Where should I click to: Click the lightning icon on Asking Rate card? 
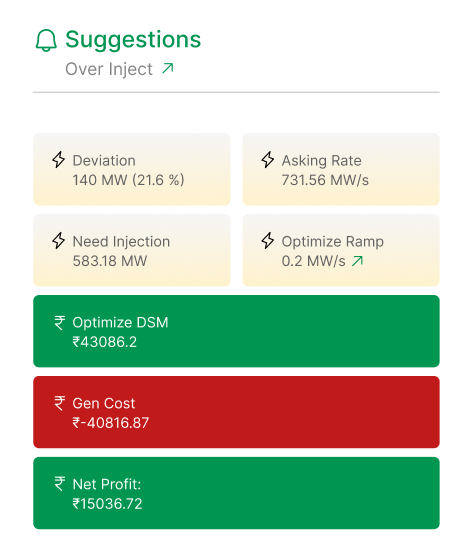[268, 160]
